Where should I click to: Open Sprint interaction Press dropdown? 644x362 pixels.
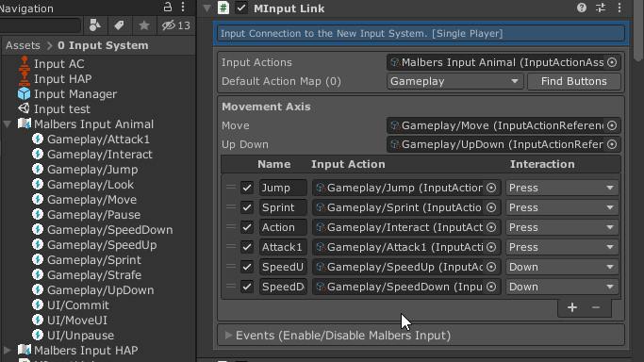562,207
